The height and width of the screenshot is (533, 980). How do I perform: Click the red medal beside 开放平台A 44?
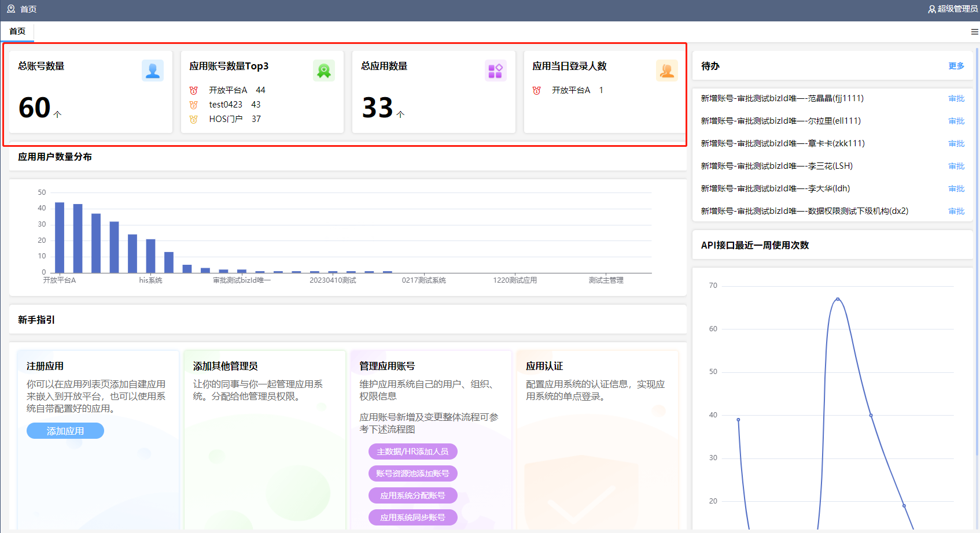194,90
